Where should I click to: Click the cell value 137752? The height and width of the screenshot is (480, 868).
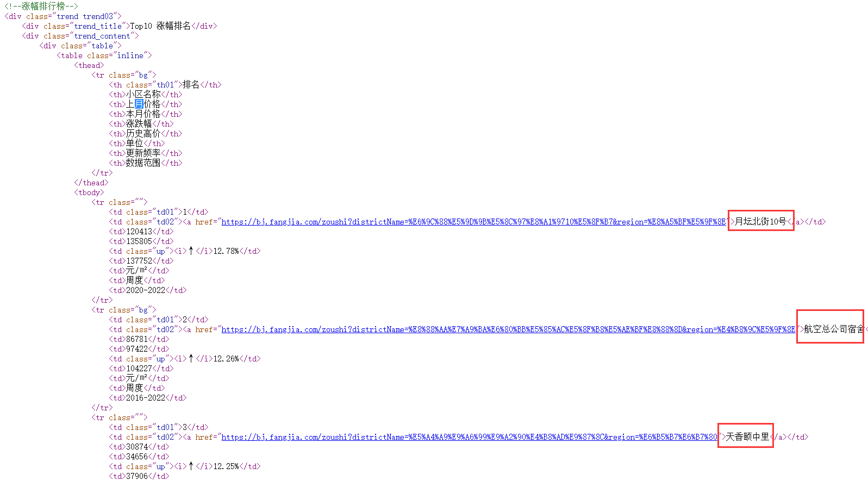coord(139,261)
